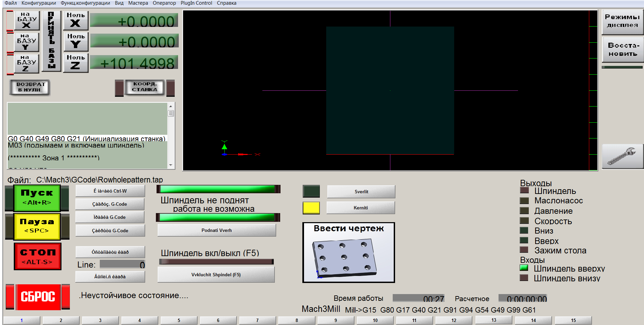Click the Sverlit button

(361, 192)
